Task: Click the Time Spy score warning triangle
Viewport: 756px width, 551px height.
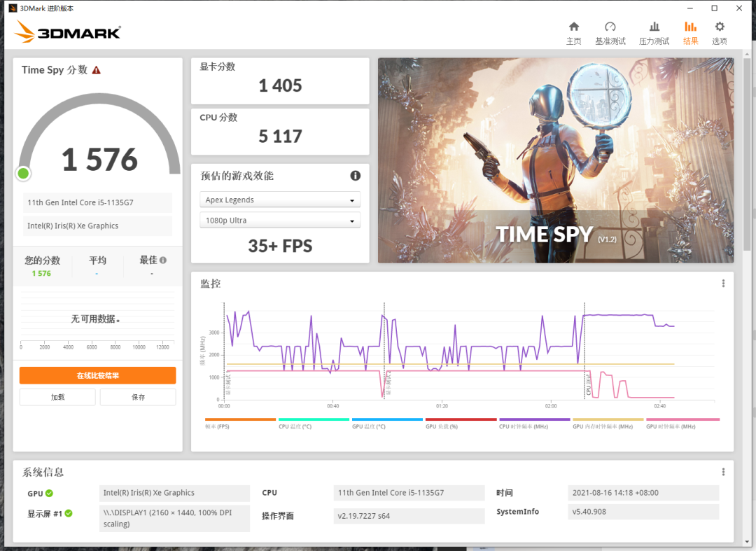Action: (97, 71)
